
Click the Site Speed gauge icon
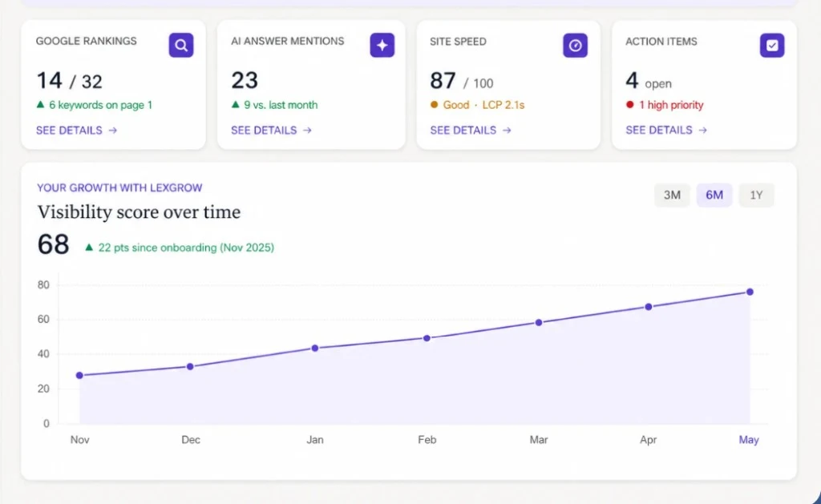click(x=576, y=46)
